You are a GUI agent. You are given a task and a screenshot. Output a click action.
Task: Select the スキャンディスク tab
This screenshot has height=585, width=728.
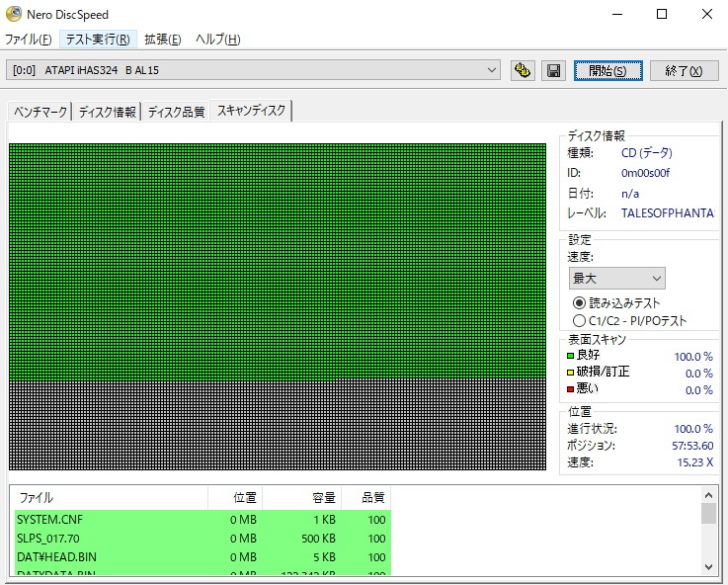click(x=251, y=111)
